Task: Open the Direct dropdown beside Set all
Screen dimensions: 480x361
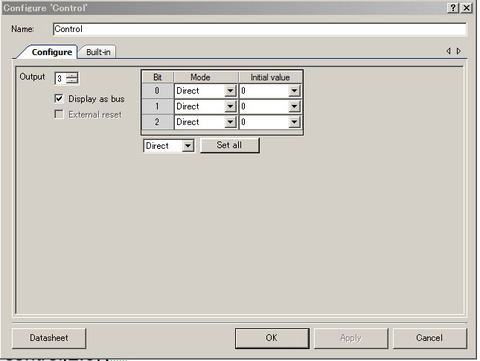Action: click(188, 146)
